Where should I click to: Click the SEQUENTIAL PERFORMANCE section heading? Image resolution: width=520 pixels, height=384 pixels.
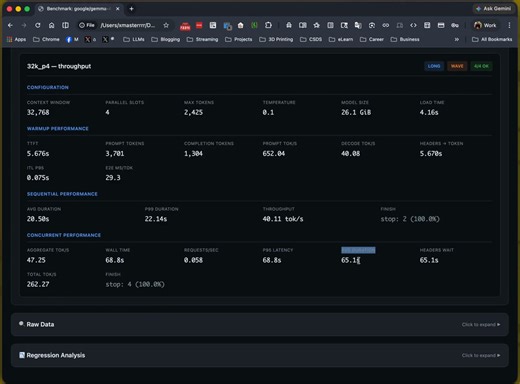pos(62,194)
